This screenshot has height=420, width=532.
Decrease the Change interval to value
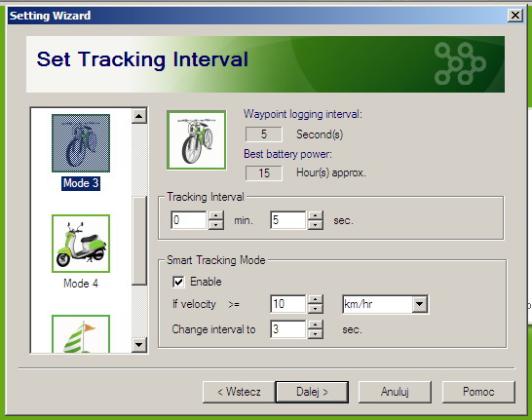(x=316, y=334)
